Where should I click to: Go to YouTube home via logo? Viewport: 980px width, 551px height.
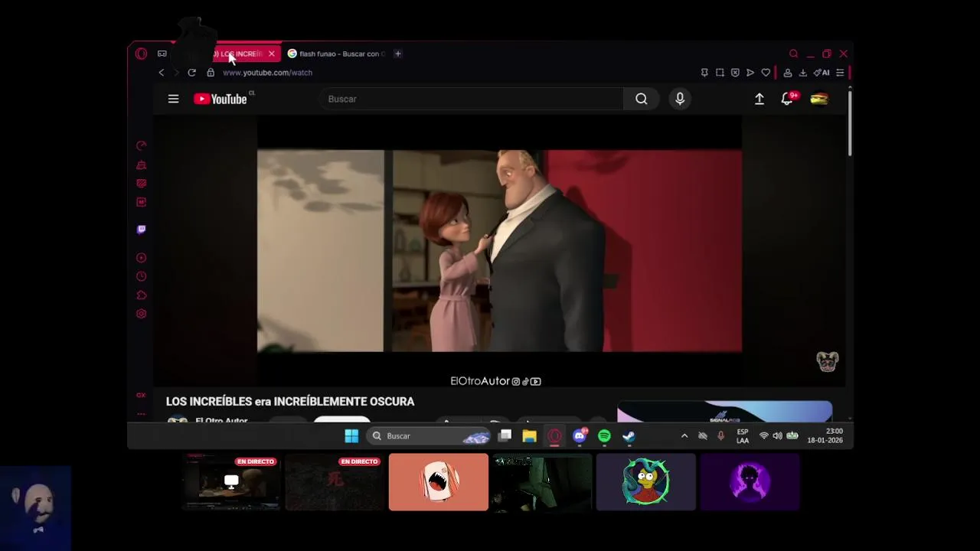pos(220,99)
